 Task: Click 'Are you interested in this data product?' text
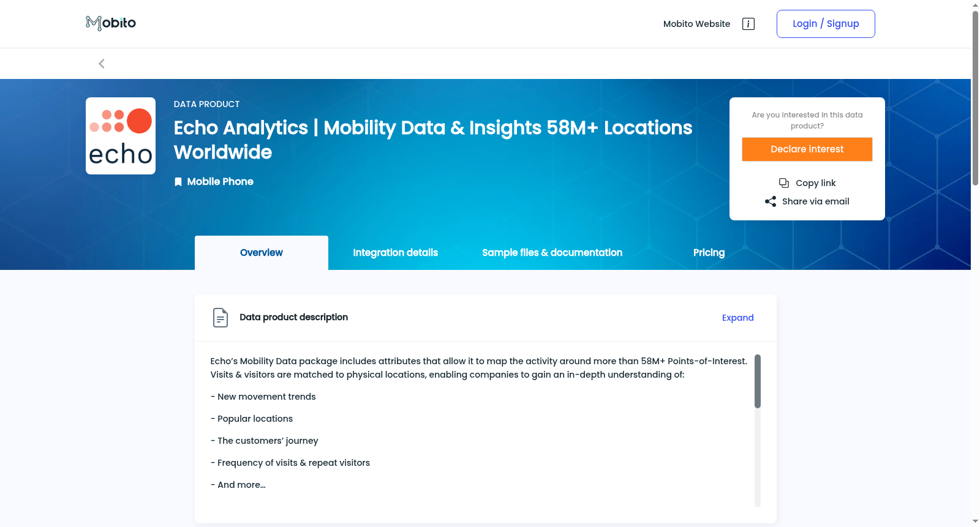tap(807, 121)
